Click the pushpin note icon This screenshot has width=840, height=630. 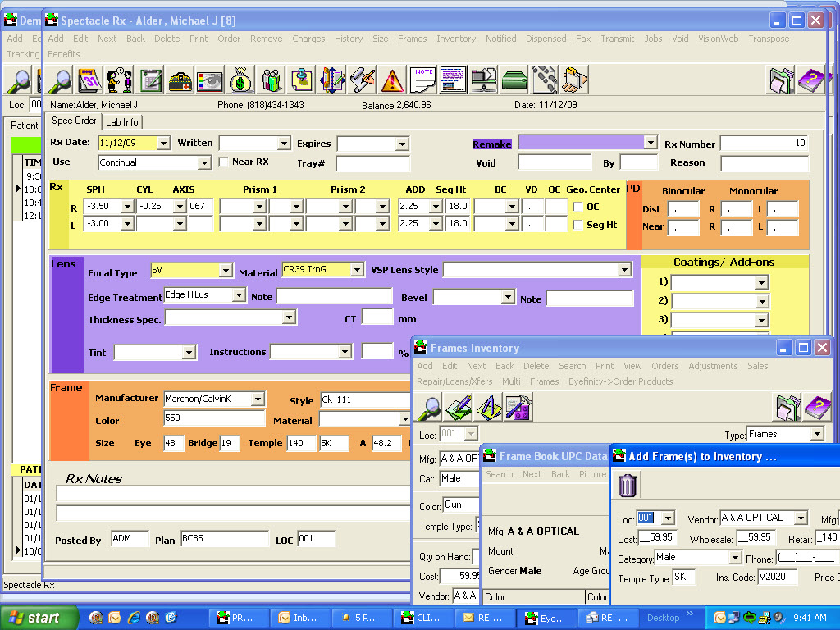click(302, 80)
